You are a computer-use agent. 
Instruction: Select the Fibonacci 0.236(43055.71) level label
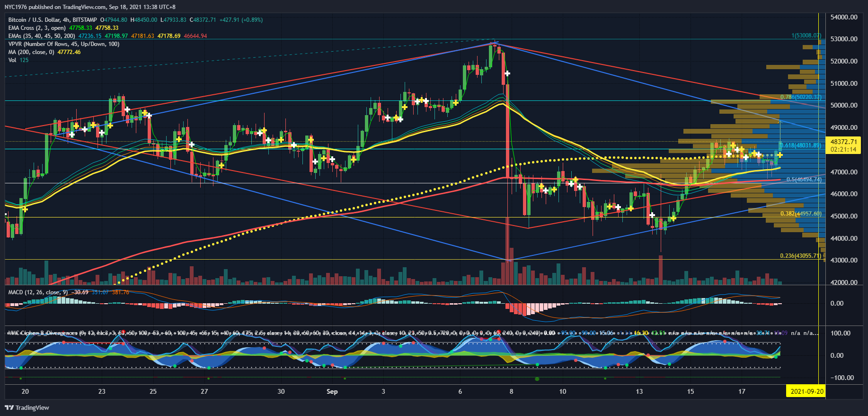pos(801,256)
